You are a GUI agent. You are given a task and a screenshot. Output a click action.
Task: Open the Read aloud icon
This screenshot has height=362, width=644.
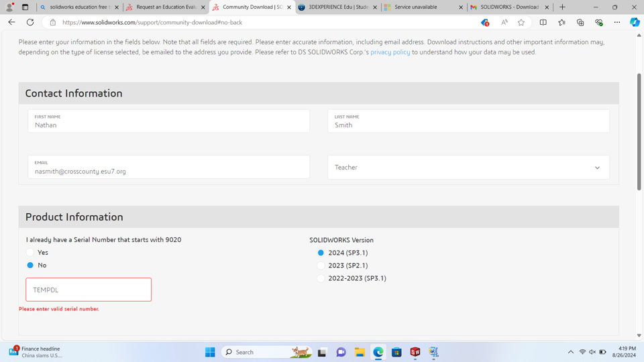point(504,22)
